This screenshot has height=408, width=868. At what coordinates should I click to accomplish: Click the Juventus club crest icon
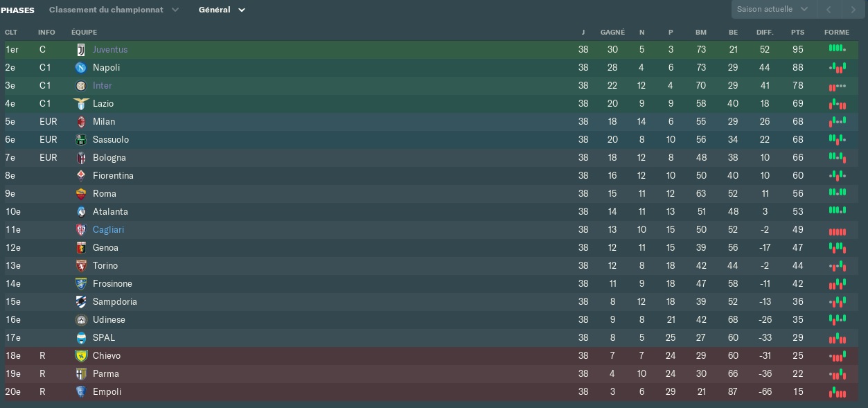81,50
